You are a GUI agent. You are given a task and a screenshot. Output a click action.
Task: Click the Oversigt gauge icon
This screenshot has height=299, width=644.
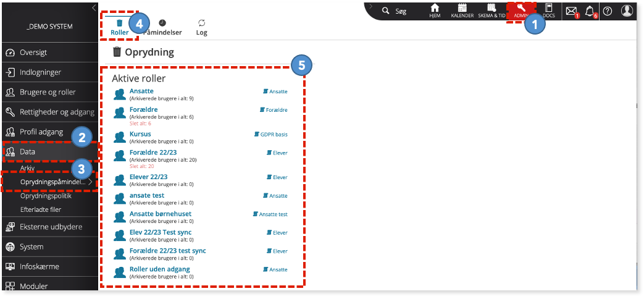click(x=10, y=53)
